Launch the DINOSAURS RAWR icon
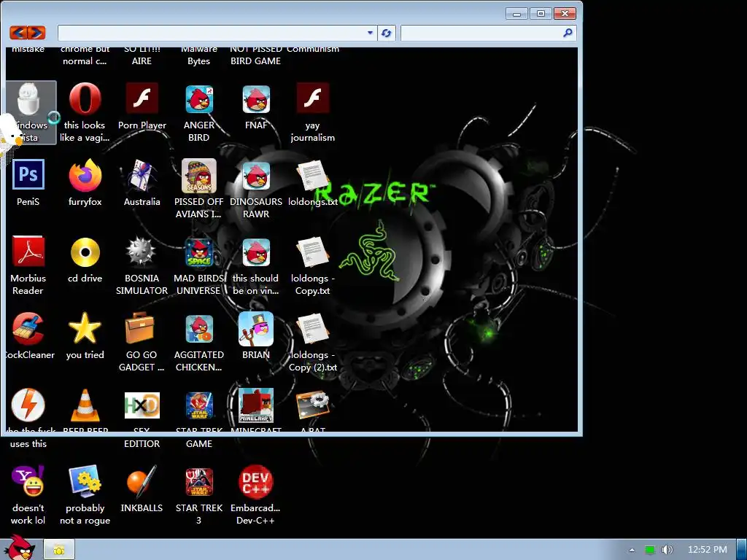 click(256, 176)
